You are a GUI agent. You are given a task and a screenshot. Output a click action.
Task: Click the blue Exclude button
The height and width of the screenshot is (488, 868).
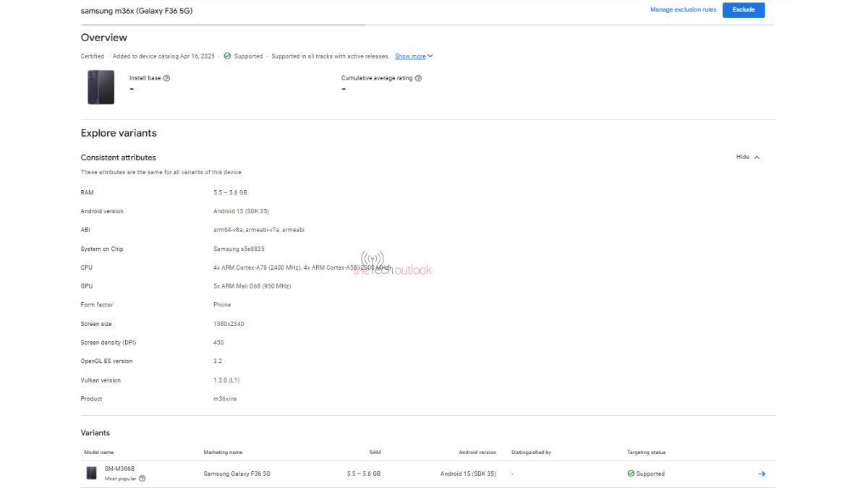743,10
